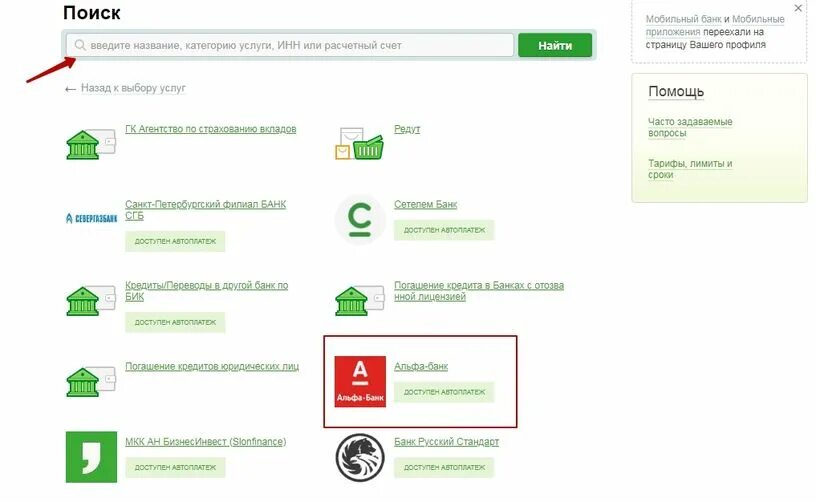Open Санкт-Петербургский филиал БАНК СГБ link
This screenshot has width=816, height=502.
(206, 210)
